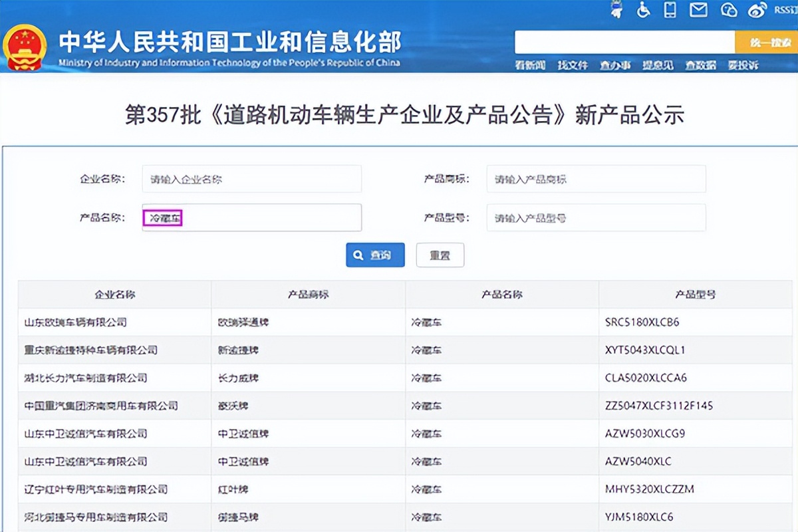Screen dimensions: 798x532
Task: Open the WeChat sharing icon
Action: click(729, 11)
